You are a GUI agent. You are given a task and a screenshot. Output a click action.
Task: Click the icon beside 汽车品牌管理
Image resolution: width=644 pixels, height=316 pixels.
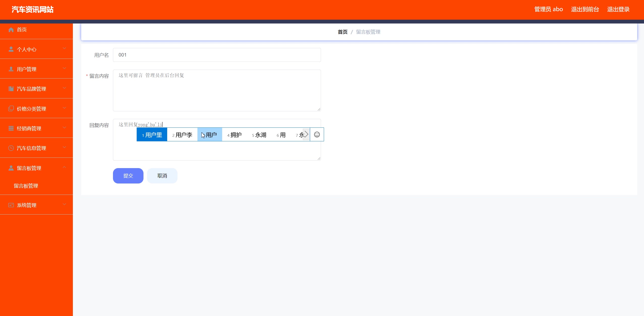[11, 89]
